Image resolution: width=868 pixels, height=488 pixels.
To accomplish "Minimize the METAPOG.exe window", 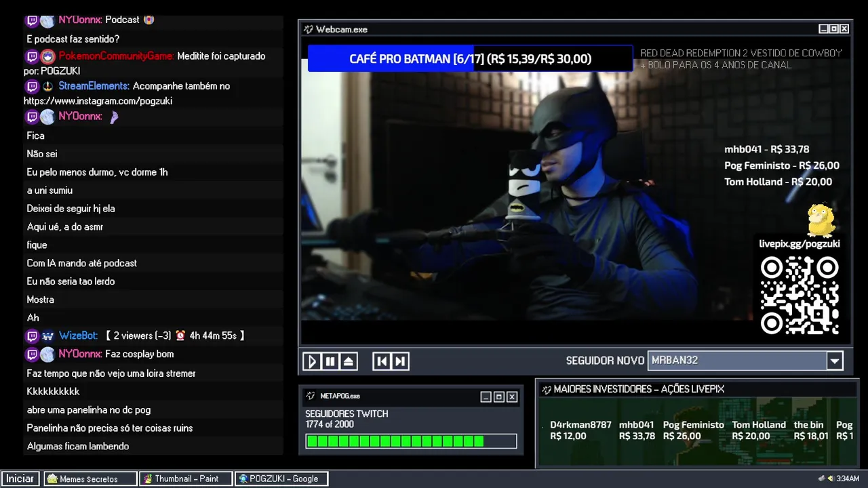I will click(x=486, y=397).
